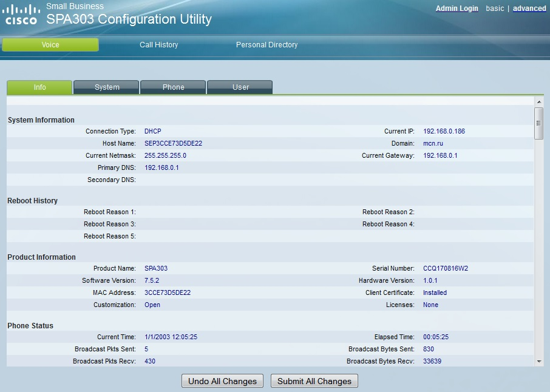This screenshot has height=392, width=550.
Task: Click the Current Time value 1/1/2003 12:05:25
Action: tap(171, 337)
